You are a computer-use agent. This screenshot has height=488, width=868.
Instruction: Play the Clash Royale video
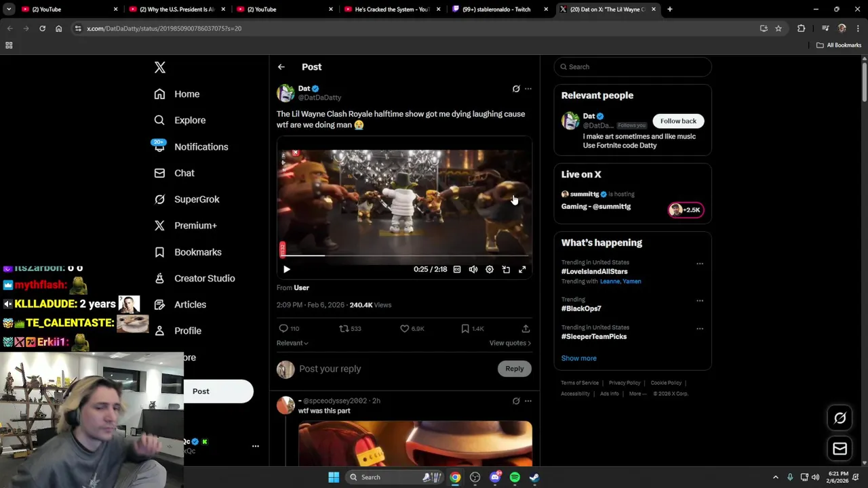(x=286, y=269)
